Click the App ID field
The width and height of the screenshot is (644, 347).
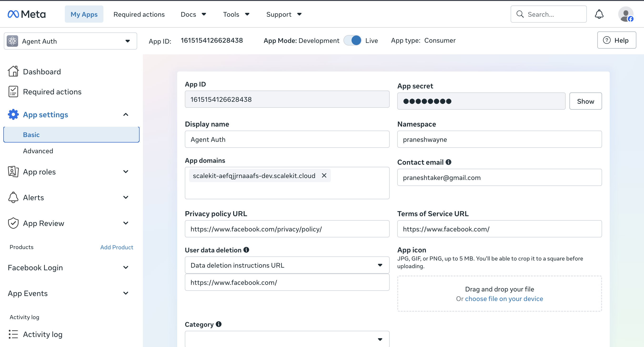click(x=287, y=99)
